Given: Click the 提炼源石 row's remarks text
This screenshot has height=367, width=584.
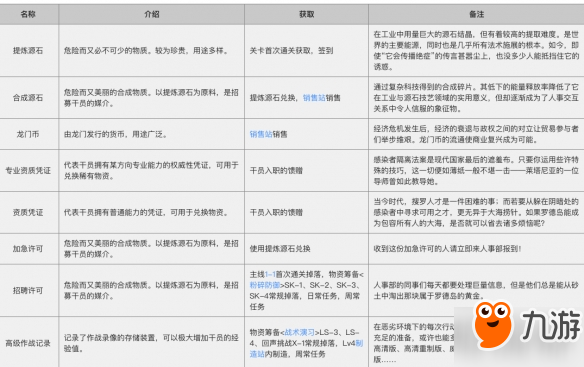Looking at the screenshot, I should click(476, 51).
